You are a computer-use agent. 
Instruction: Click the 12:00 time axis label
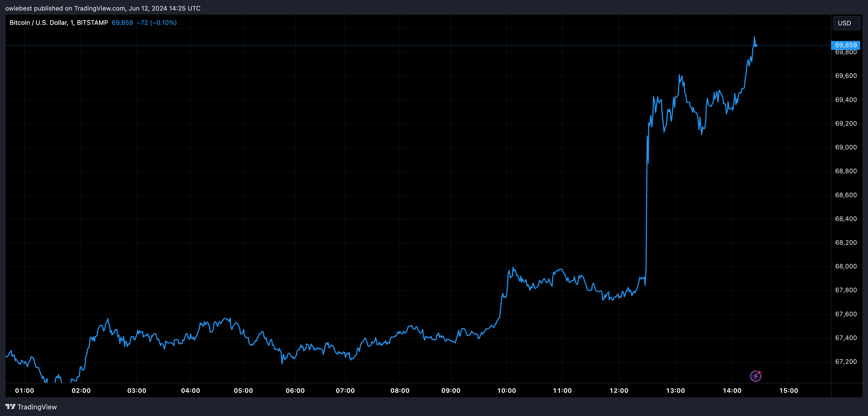619,390
